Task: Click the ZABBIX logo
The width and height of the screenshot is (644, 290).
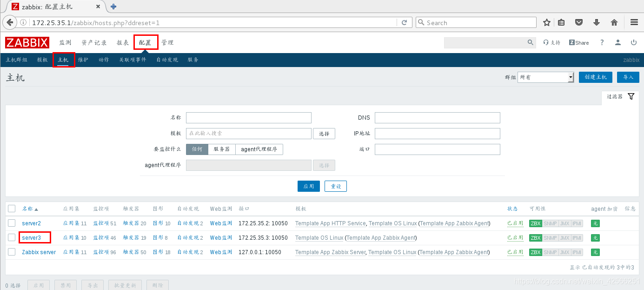Action: (27, 43)
